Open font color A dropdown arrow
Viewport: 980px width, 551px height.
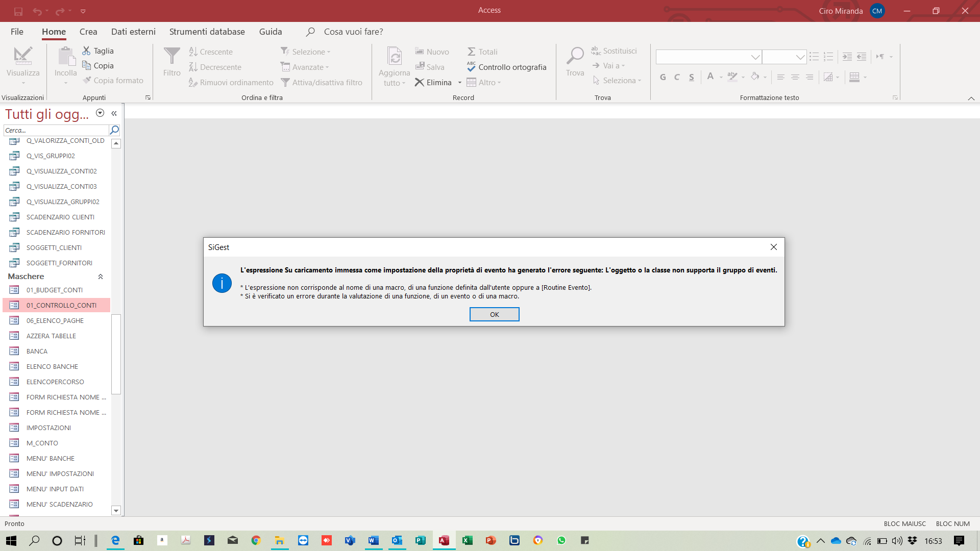[x=721, y=77]
